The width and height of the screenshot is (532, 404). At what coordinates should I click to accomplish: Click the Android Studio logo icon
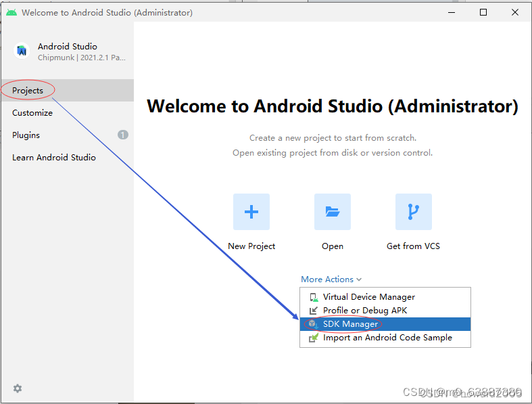[x=22, y=51]
